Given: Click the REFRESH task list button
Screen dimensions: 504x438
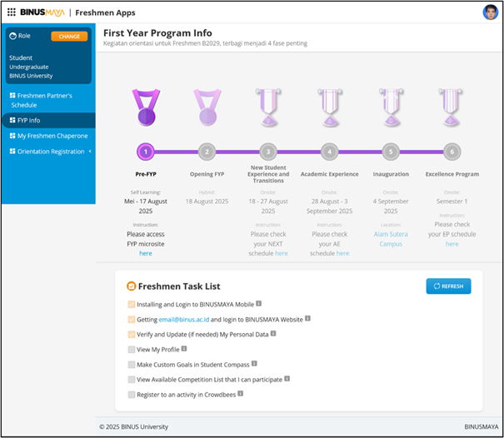Looking at the screenshot, I should coord(448,286).
